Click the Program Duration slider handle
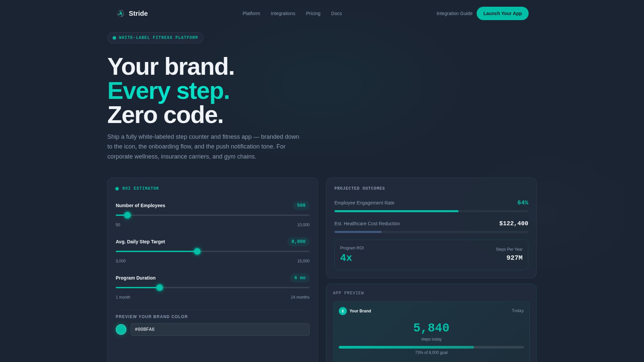Screen dimensions: 644x362 (160, 288)
